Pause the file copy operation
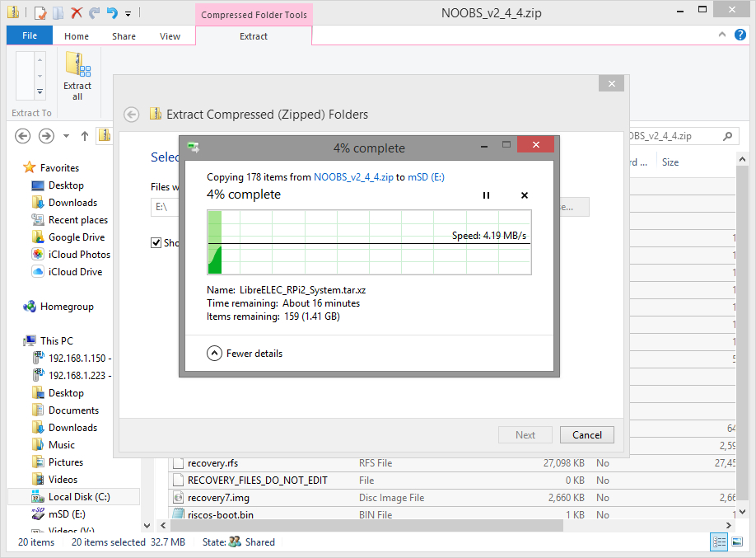Viewport: 756px width, 558px height. tap(486, 195)
